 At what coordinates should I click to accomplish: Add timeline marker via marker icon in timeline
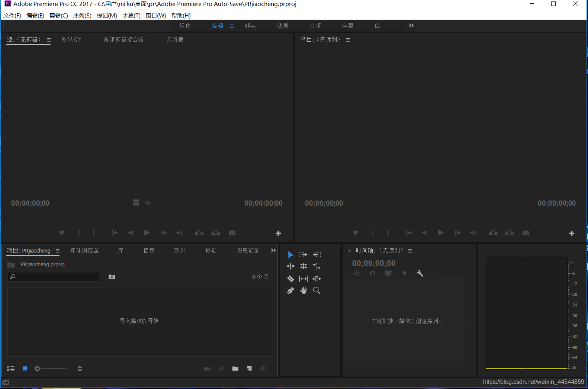404,273
